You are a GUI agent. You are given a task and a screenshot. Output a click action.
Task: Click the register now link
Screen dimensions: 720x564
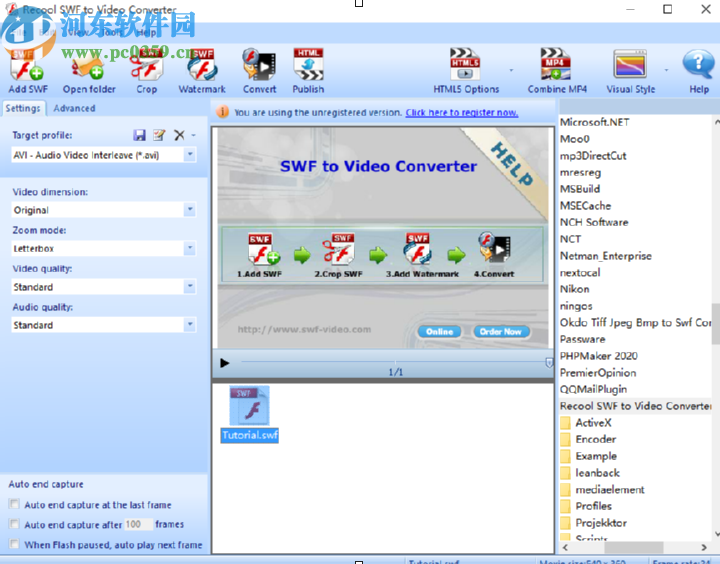point(461,113)
